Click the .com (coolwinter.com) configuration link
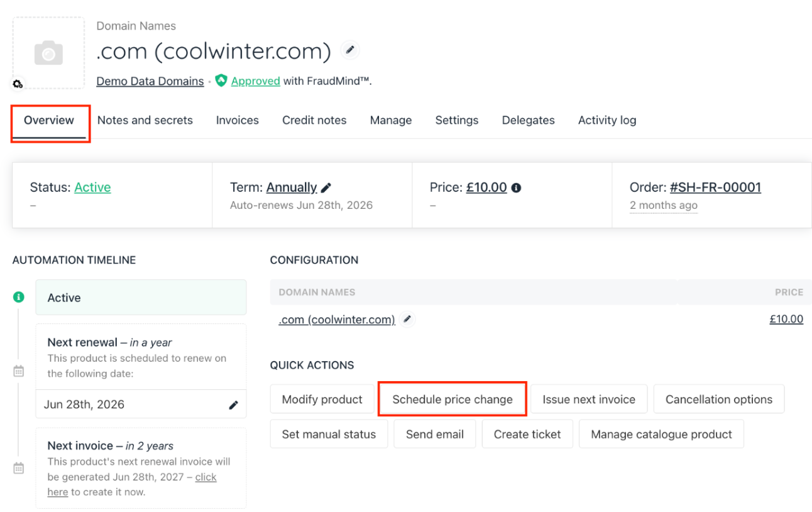The height and width of the screenshot is (512, 812). [x=337, y=320]
